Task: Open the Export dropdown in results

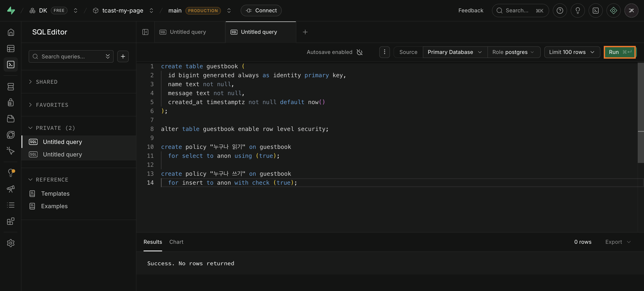Action: tap(618, 242)
